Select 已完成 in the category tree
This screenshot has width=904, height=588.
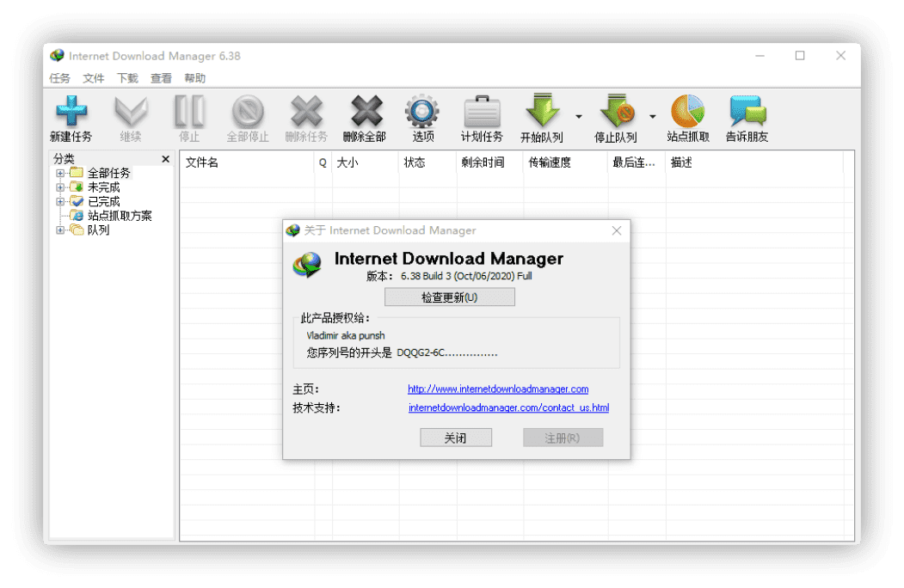104,201
